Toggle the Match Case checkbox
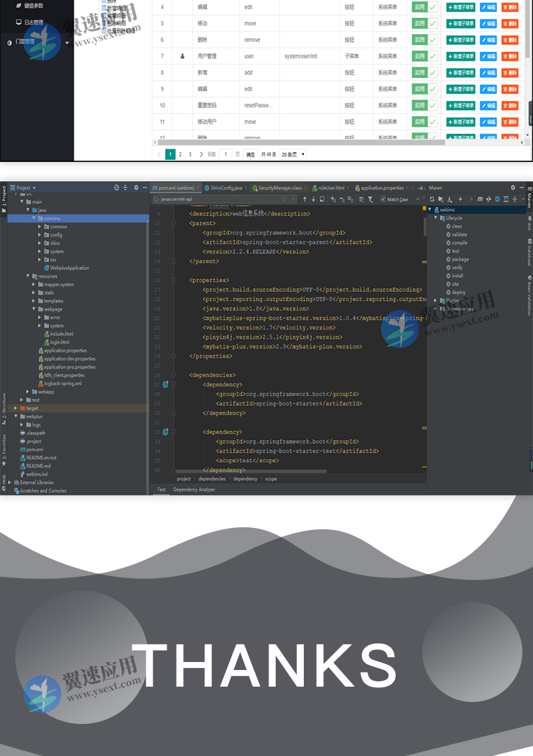The height and width of the screenshot is (756, 533). tap(383, 199)
